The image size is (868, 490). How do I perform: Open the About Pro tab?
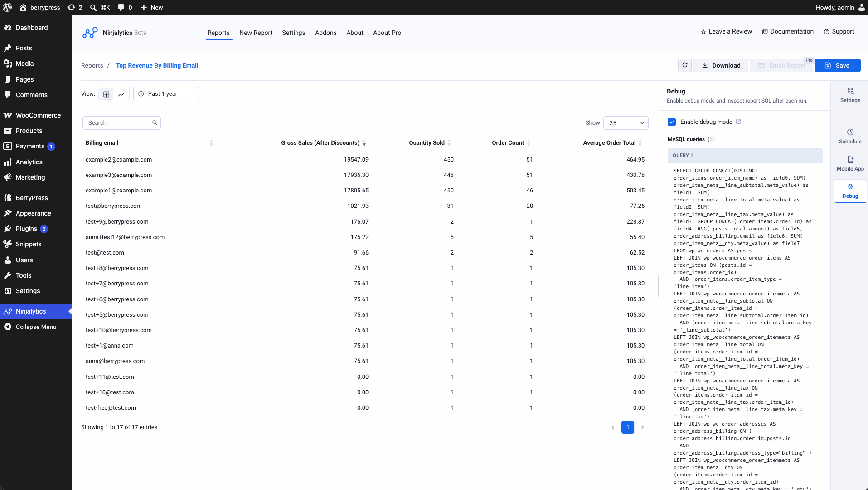click(x=387, y=33)
